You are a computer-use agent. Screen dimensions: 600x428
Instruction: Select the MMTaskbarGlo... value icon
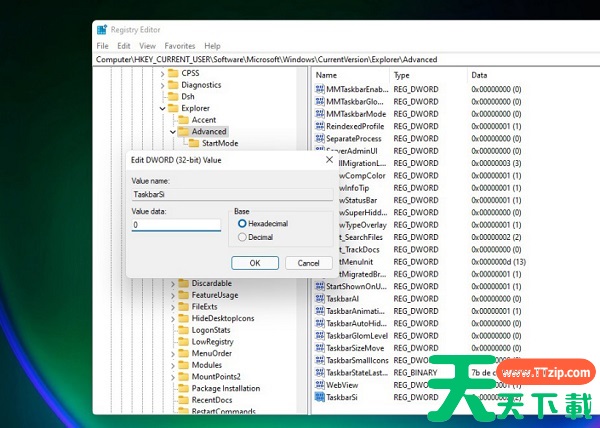[320, 101]
